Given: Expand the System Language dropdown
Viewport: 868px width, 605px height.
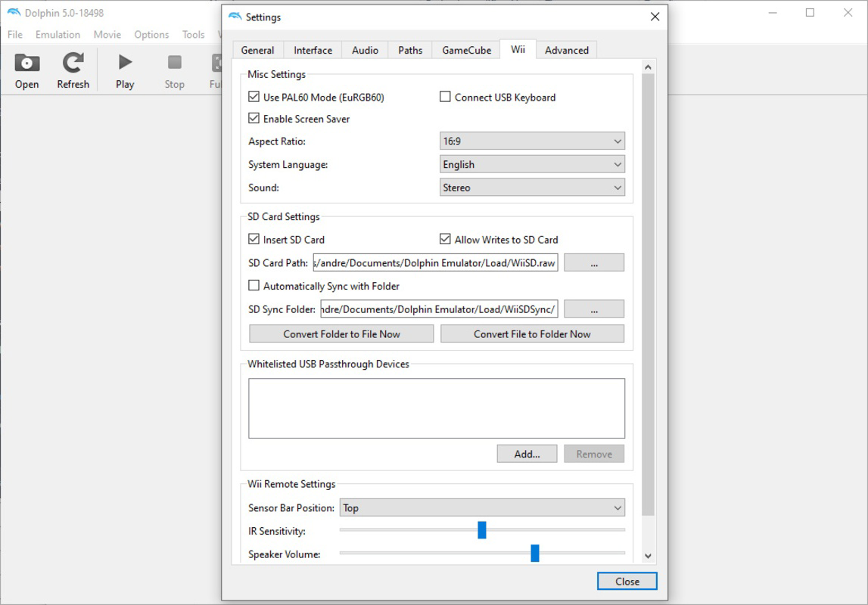Looking at the screenshot, I should pyautogui.click(x=532, y=164).
